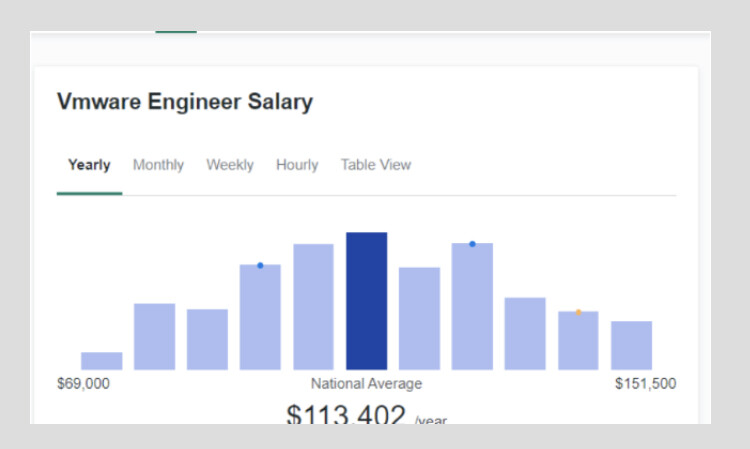Show the Hourly salary tab
750x449 pixels.
(297, 165)
